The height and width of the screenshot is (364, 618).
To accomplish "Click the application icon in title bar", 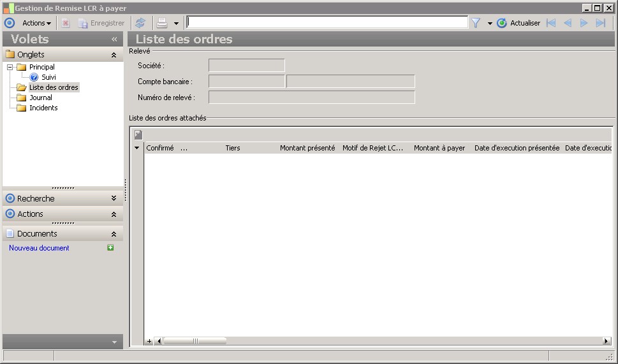I will point(9,8).
